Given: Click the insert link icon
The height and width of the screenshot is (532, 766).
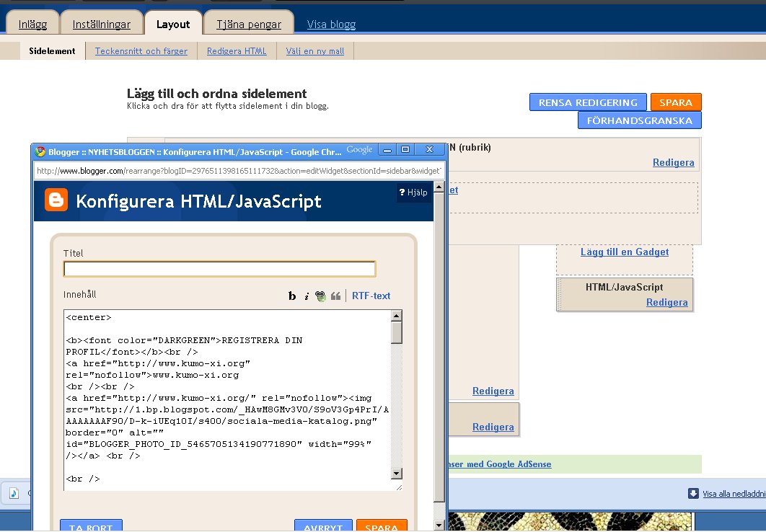Looking at the screenshot, I should click(x=320, y=296).
